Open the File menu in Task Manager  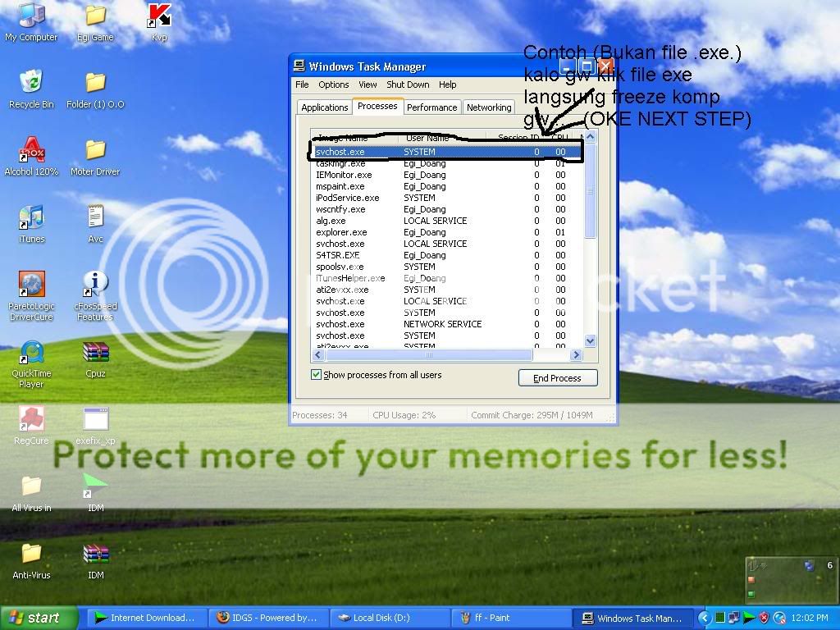(x=302, y=84)
